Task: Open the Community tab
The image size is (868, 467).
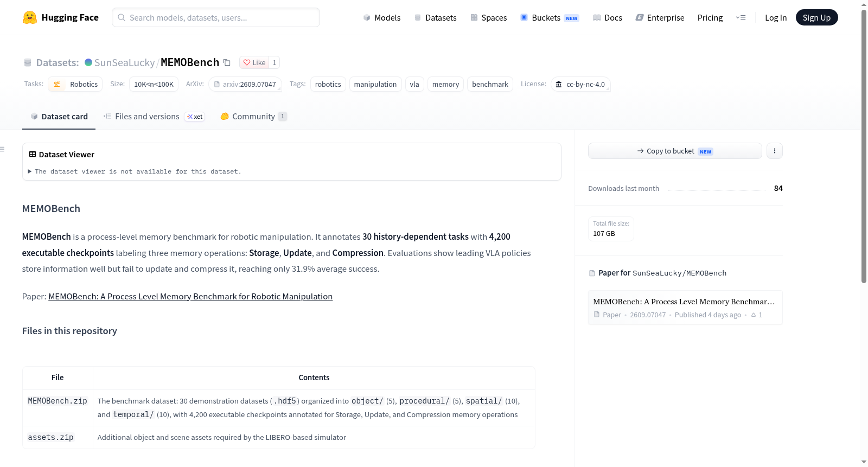Action: [x=253, y=117]
